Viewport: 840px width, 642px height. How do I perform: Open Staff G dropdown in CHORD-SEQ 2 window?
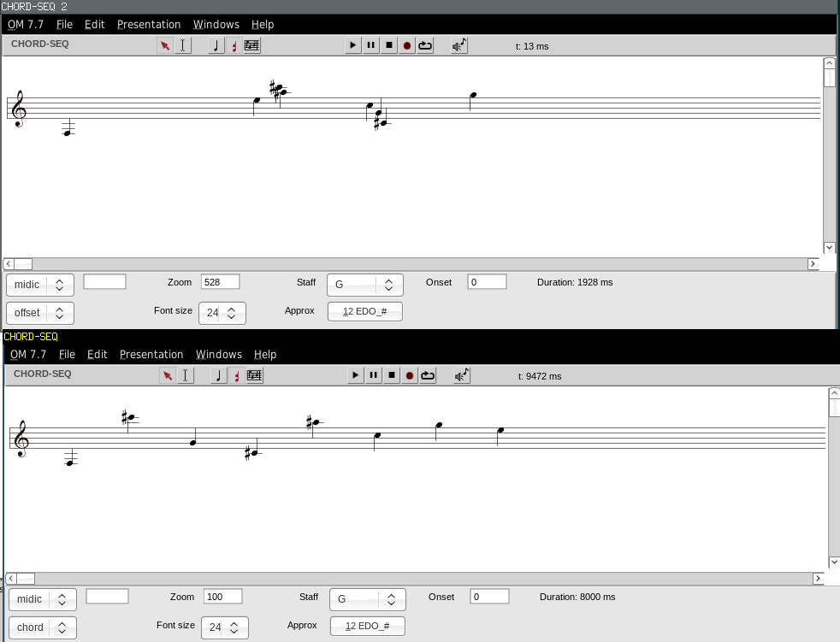coord(364,285)
